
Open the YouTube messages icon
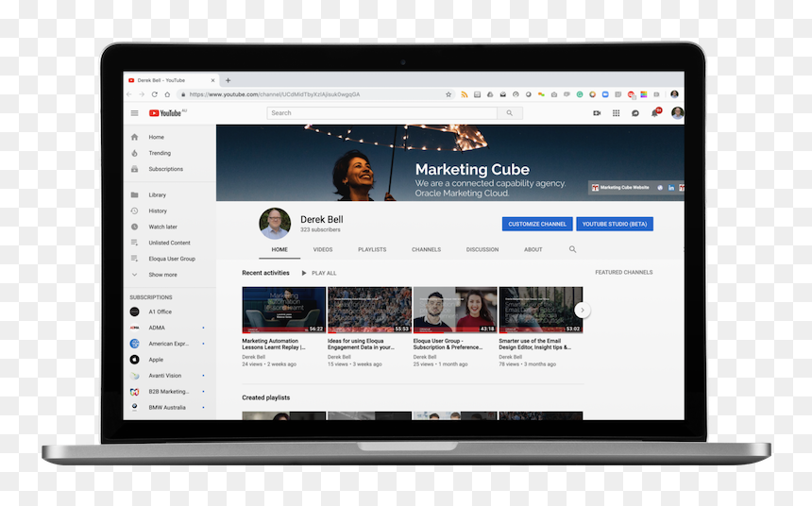[x=634, y=113]
